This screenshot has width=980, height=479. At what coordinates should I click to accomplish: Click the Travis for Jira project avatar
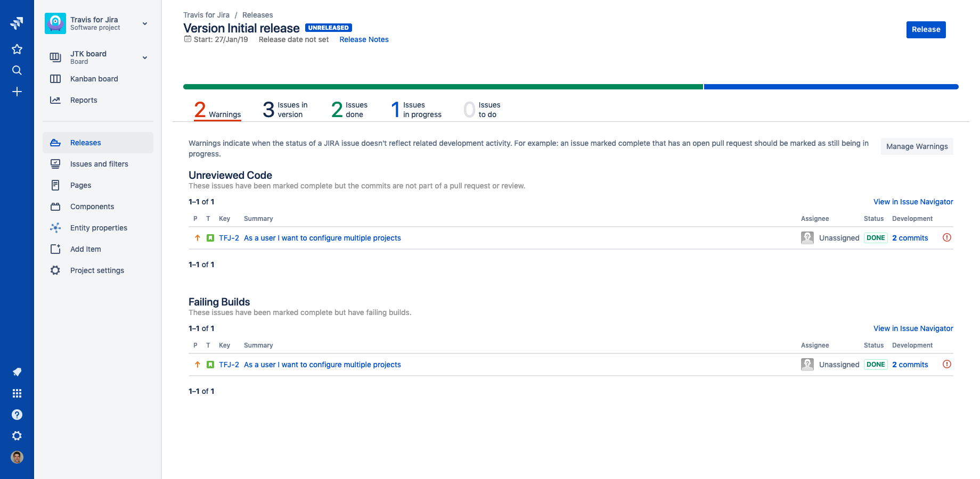pos(55,23)
